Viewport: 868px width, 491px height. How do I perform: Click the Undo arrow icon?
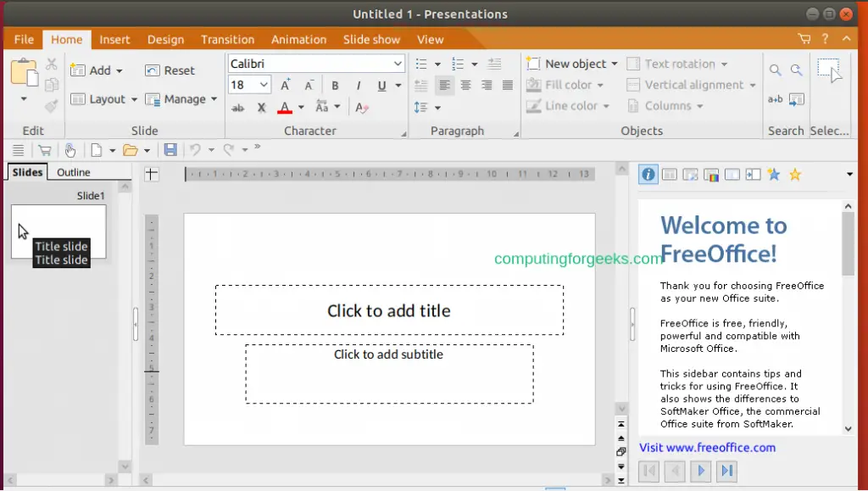coord(195,150)
